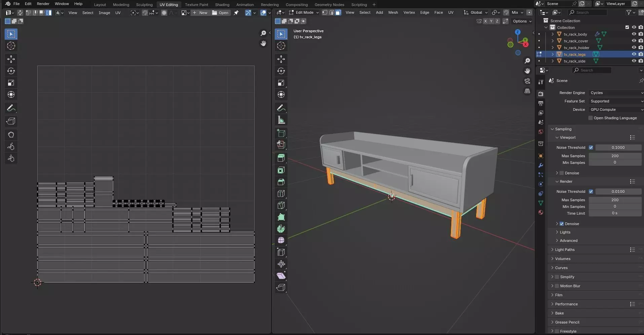
Task: Hide tv_rack_cover in viewport
Action: coord(634,41)
